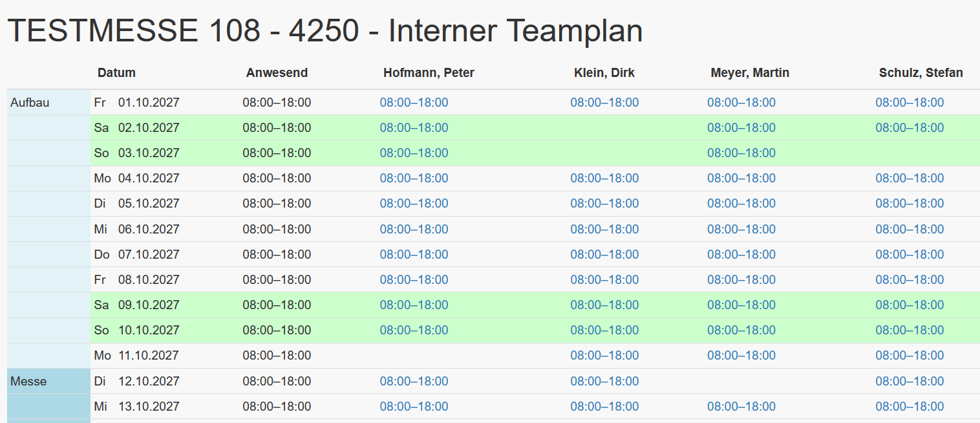
Task: Open Meyer's time entry for Di 12.10.2027
Action: pos(741,381)
